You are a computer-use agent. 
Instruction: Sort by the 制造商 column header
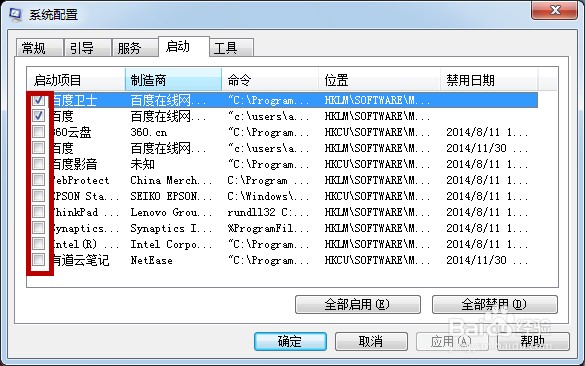coord(173,79)
